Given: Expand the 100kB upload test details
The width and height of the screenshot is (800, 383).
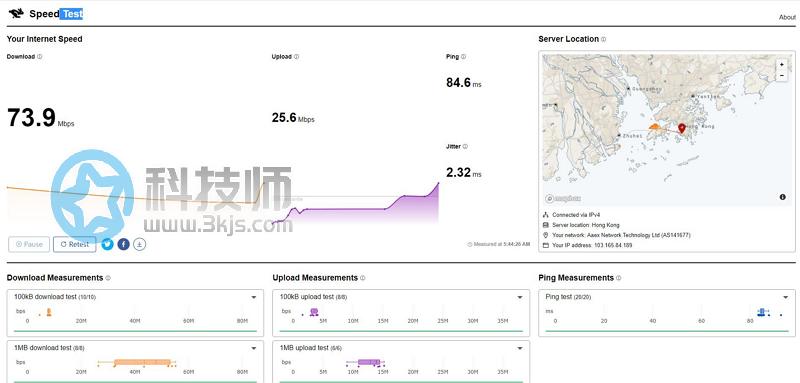Looking at the screenshot, I should 520,297.
